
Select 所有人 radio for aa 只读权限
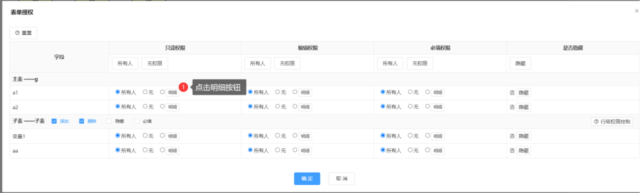(118, 150)
